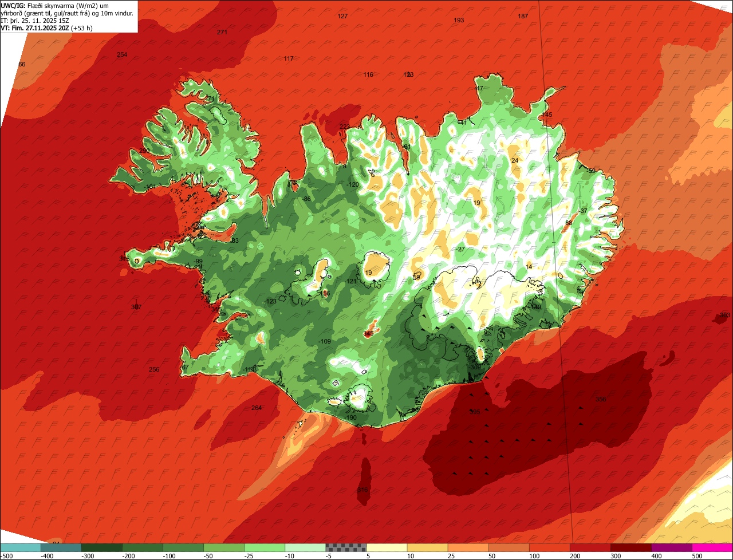Click the map value '14' in east Iceland

[529, 267]
